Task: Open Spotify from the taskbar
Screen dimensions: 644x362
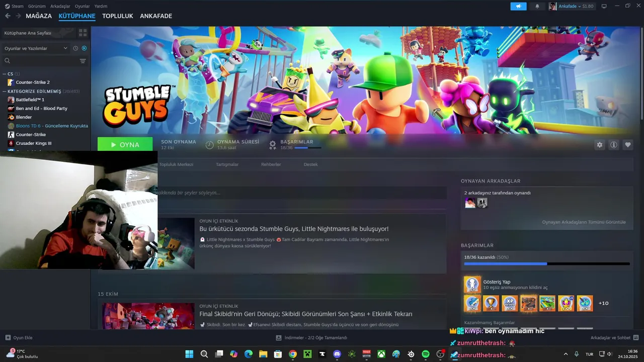Action: (x=426, y=354)
